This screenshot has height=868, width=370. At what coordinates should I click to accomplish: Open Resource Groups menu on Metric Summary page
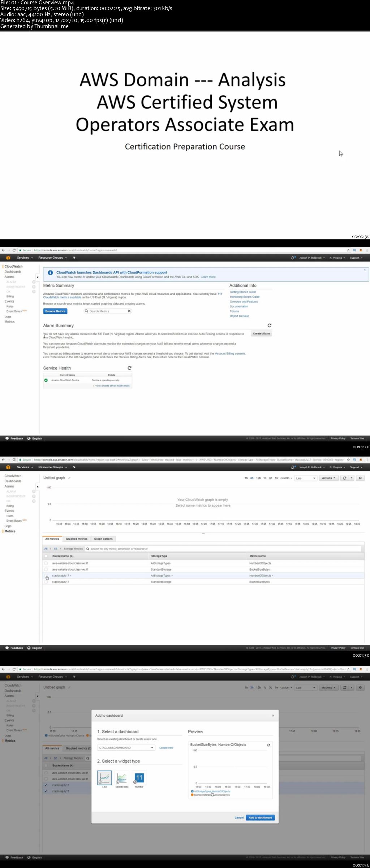click(53, 258)
